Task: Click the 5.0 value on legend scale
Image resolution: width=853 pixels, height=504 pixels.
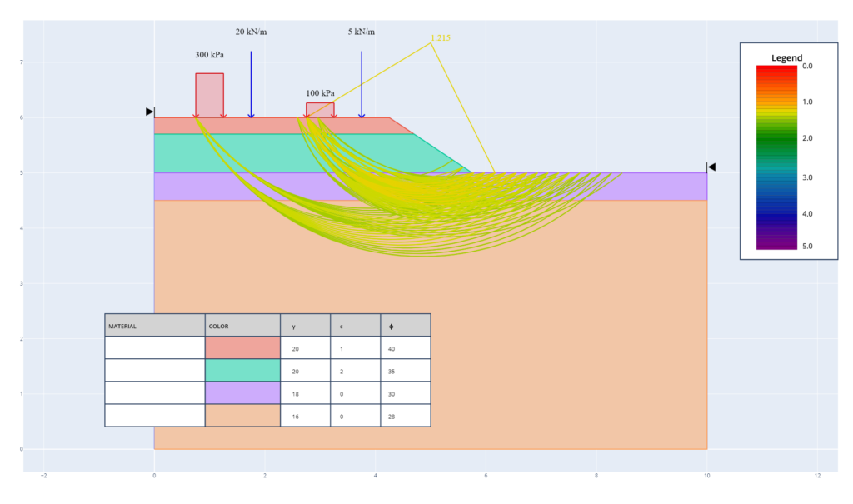Action: pyautogui.click(x=807, y=247)
